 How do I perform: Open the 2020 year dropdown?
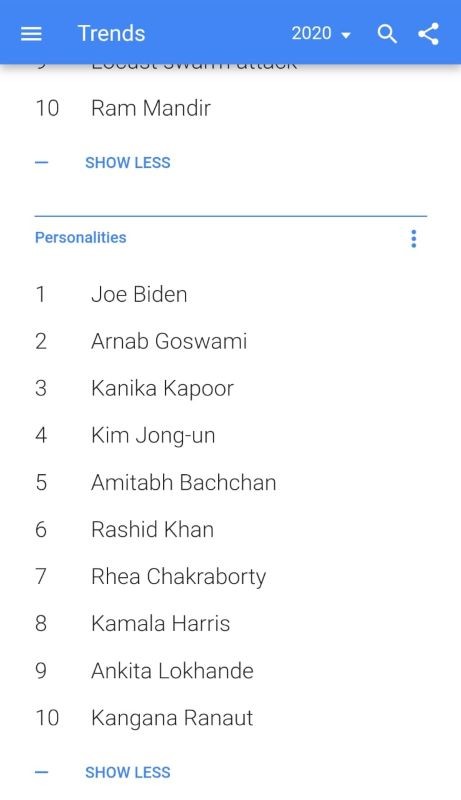321,34
